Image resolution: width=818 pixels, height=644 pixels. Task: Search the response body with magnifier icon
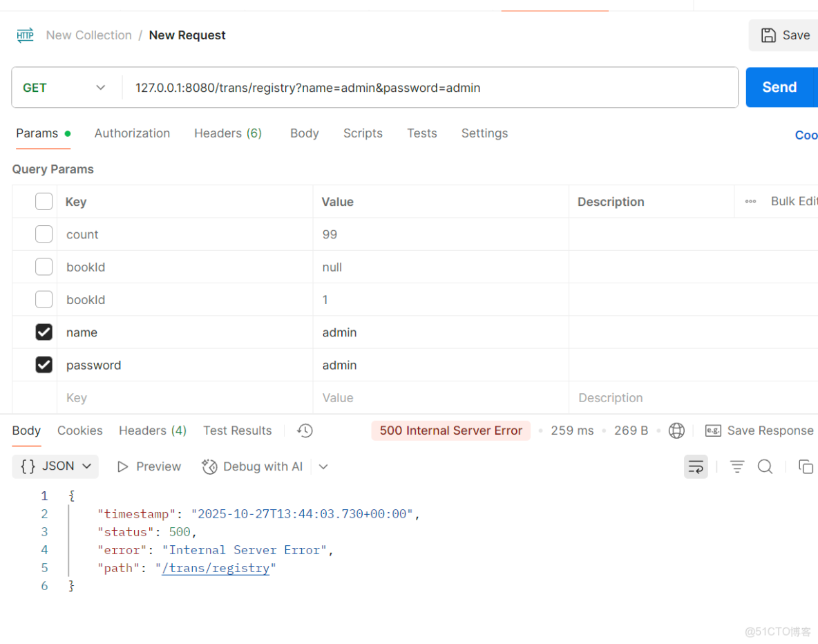(765, 466)
